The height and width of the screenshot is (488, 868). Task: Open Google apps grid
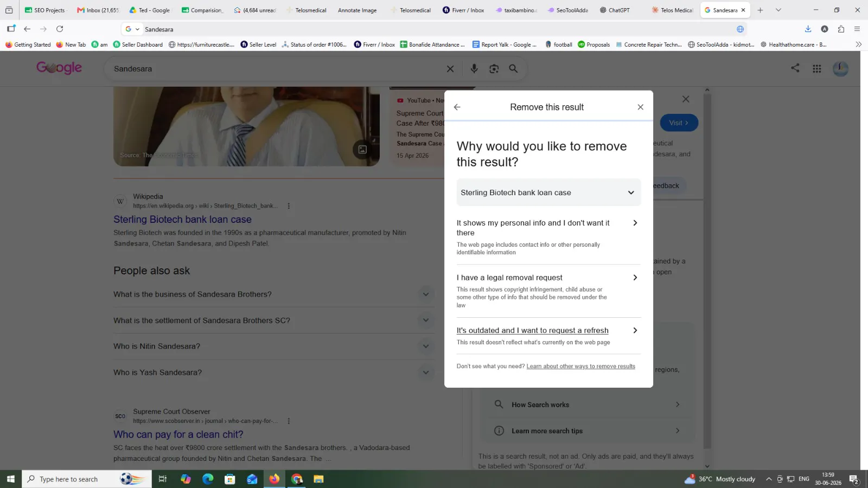816,69
